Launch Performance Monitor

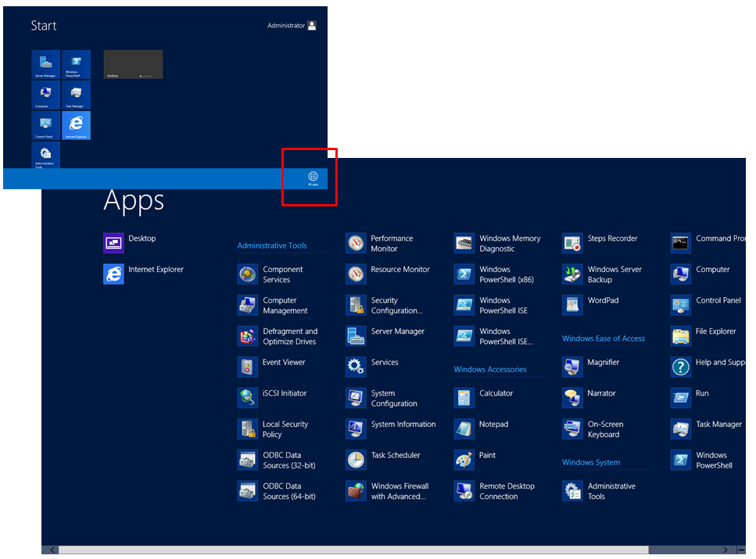click(x=380, y=243)
